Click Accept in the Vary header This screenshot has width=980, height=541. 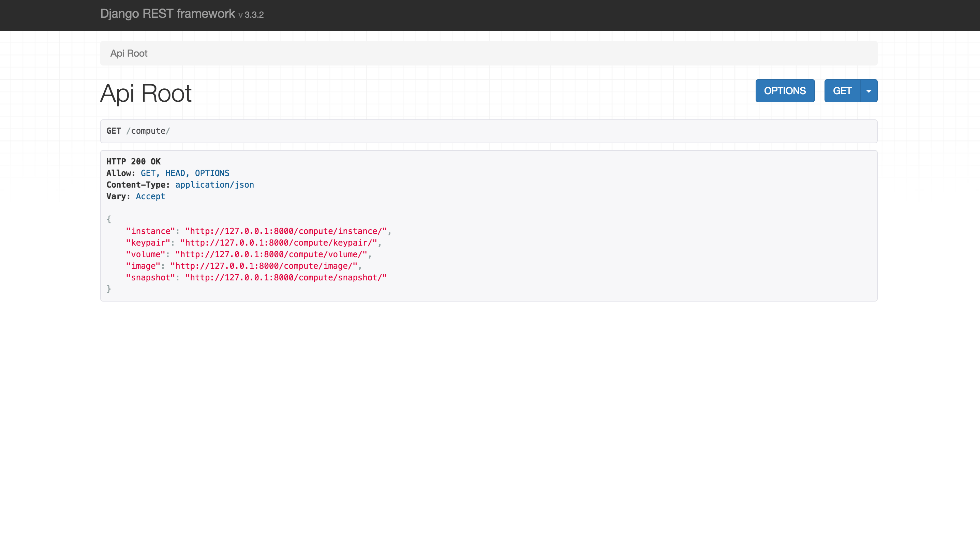pos(150,196)
